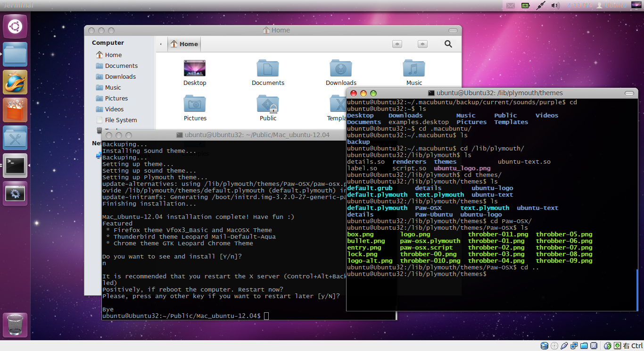Click the right terminal's last prompt line
The height and width of the screenshot is (351, 644).
pos(416,274)
